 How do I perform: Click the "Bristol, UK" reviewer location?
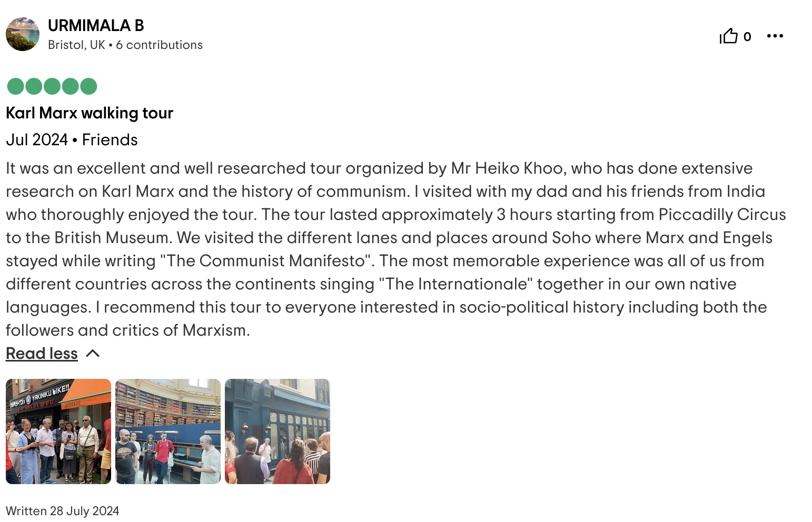click(76, 45)
